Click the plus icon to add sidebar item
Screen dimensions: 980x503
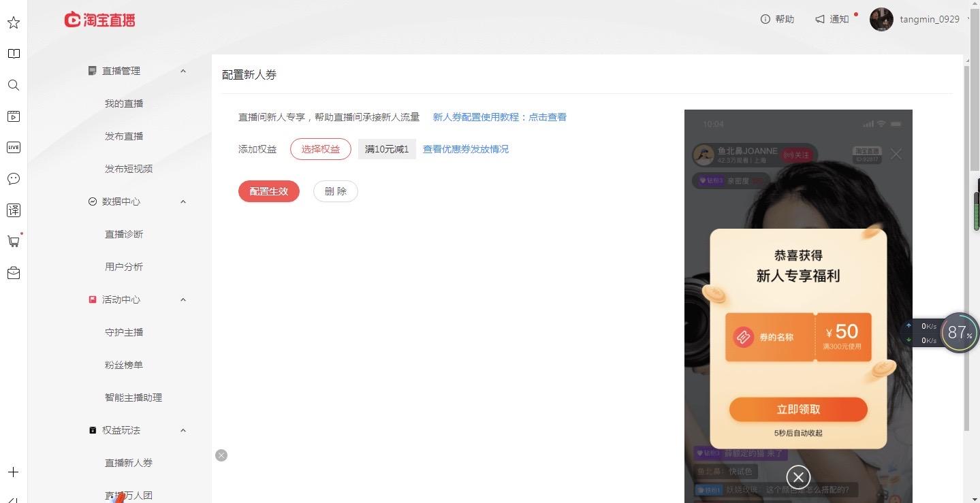click(x=14, y=472)
